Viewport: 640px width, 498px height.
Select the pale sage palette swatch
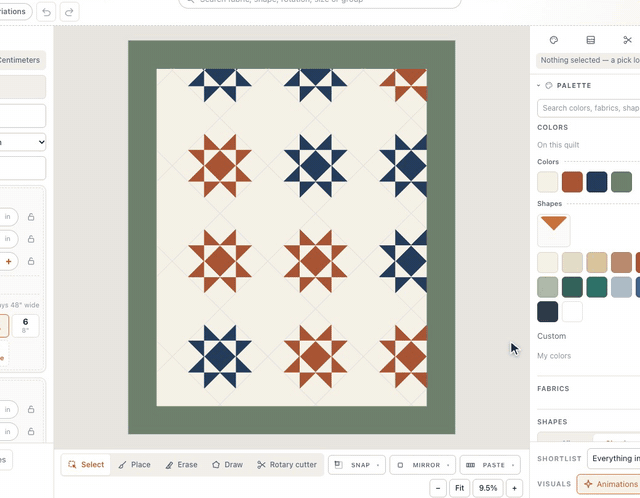[547, 287]
